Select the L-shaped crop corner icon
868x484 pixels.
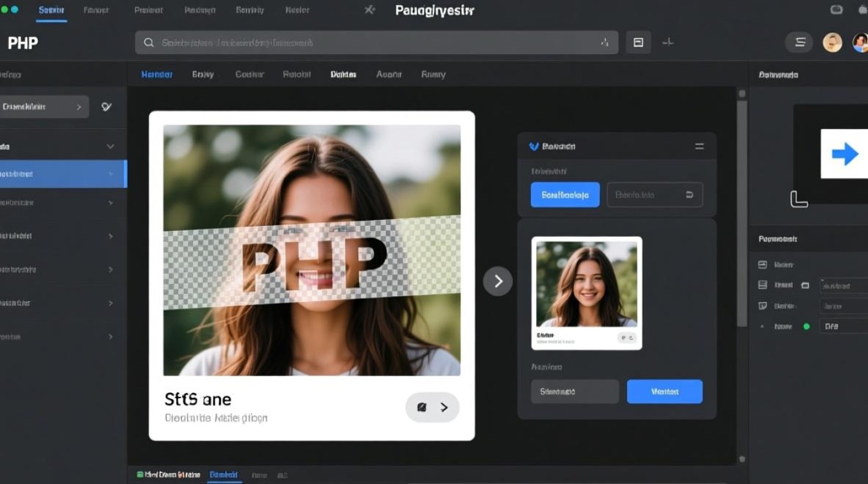(x=799, y=199)
